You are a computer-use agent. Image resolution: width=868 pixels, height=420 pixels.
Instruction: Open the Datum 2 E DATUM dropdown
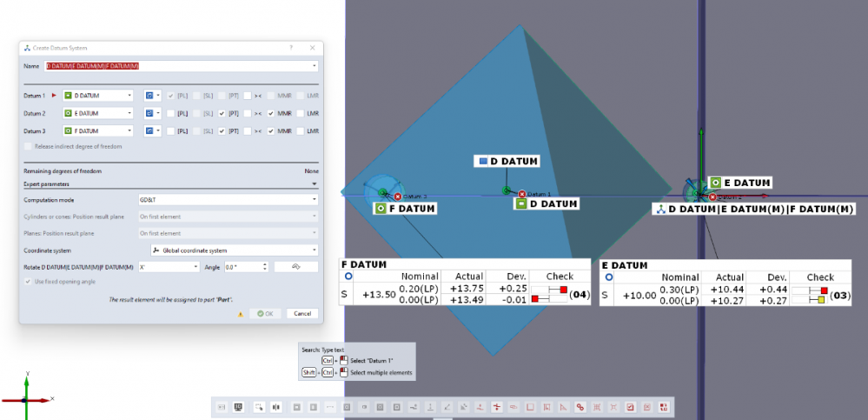tap(97, 114)
